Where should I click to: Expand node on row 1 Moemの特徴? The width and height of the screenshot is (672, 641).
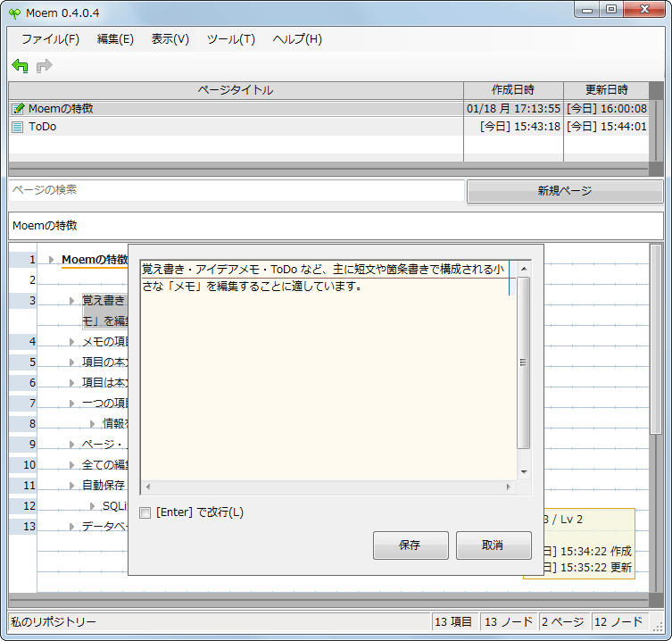(52, 260)
